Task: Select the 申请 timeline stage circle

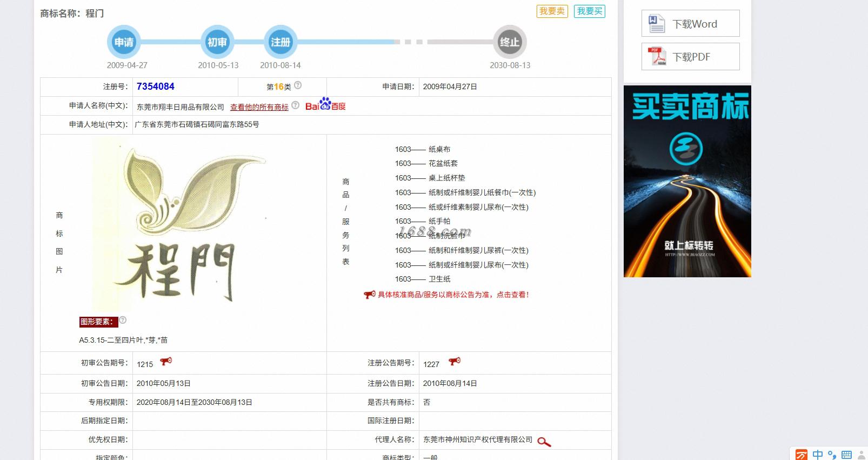Action: 124,42
